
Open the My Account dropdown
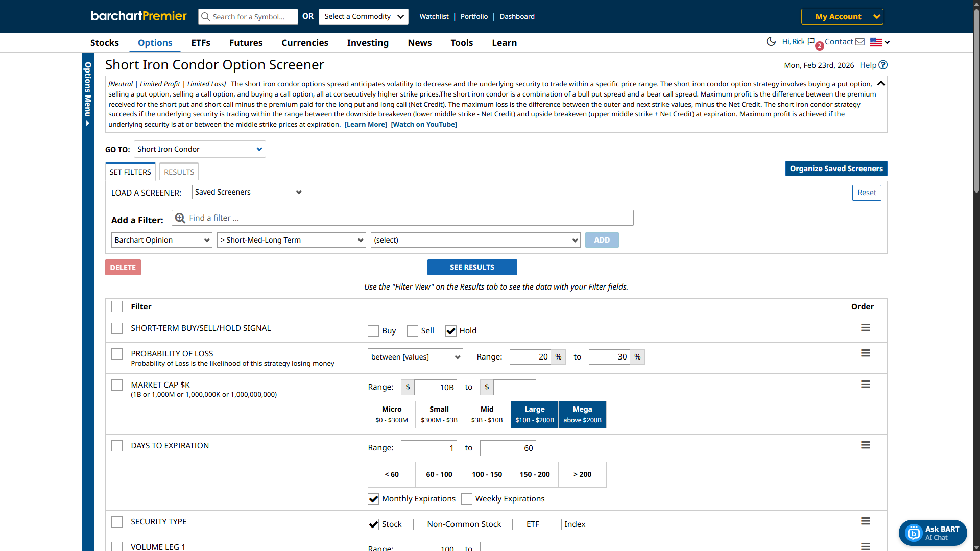point(842,16)
